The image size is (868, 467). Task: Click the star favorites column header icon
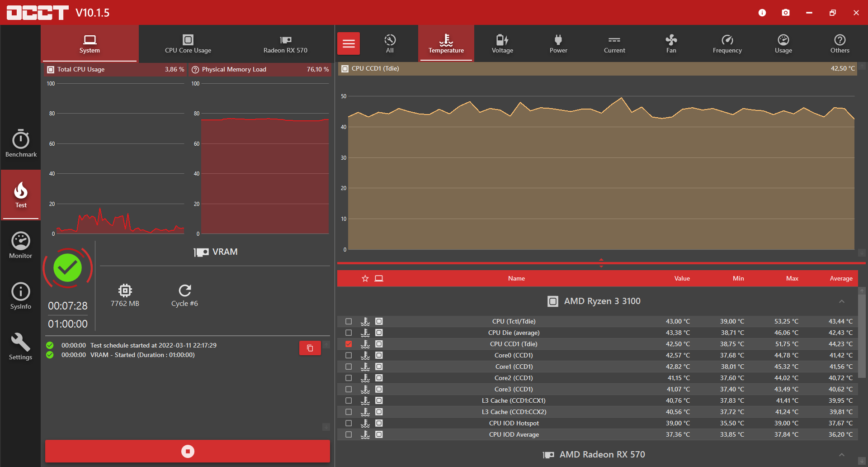[365, 278]
